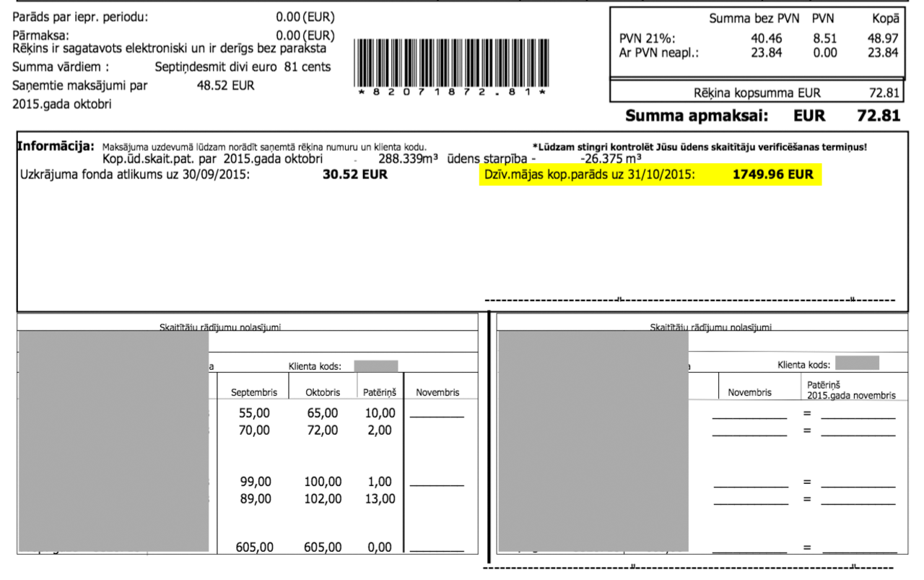Viewport: 924px width, 580px height.
Task: Select the Oktobris reading 102,00
Action: (x=323, y=499)
